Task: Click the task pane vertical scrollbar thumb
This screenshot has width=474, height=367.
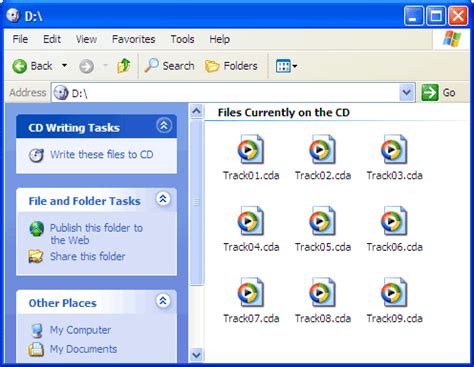Action: point(197,202)
